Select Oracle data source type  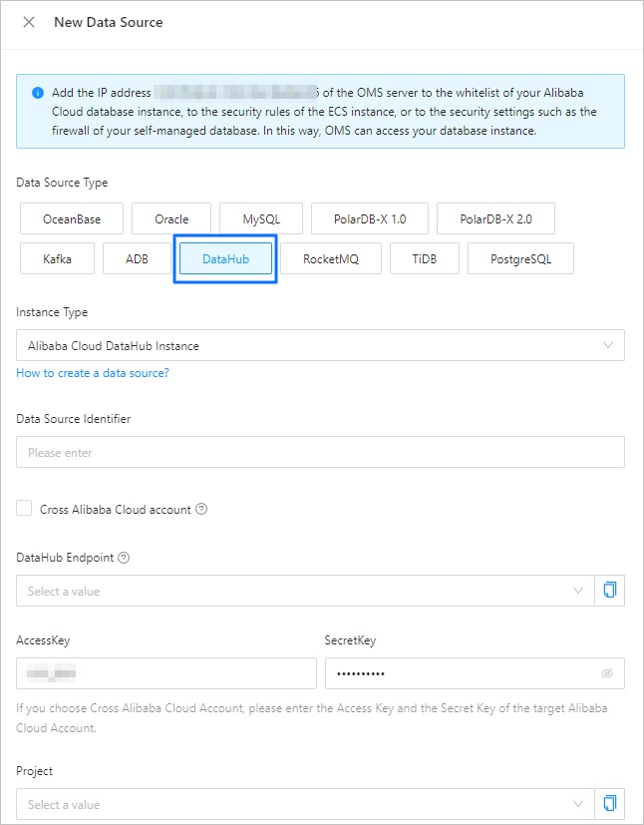tap(171, 218)
